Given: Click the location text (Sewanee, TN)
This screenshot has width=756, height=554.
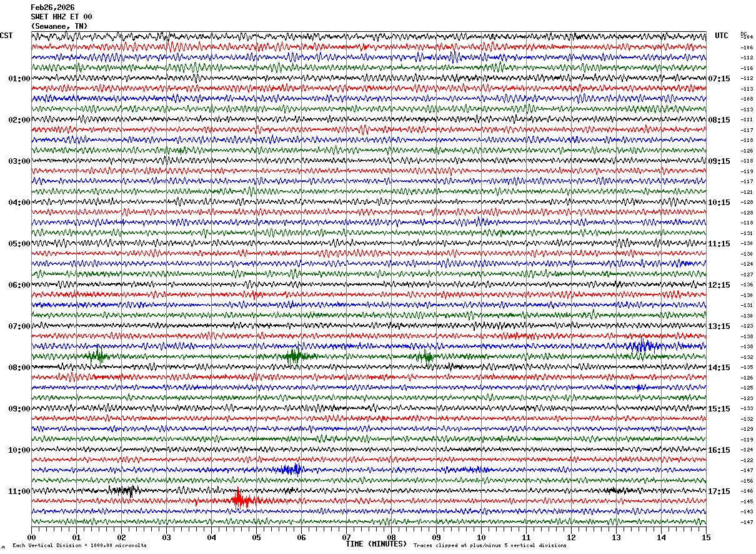Looking at the screenshot, I should [59, 26].
